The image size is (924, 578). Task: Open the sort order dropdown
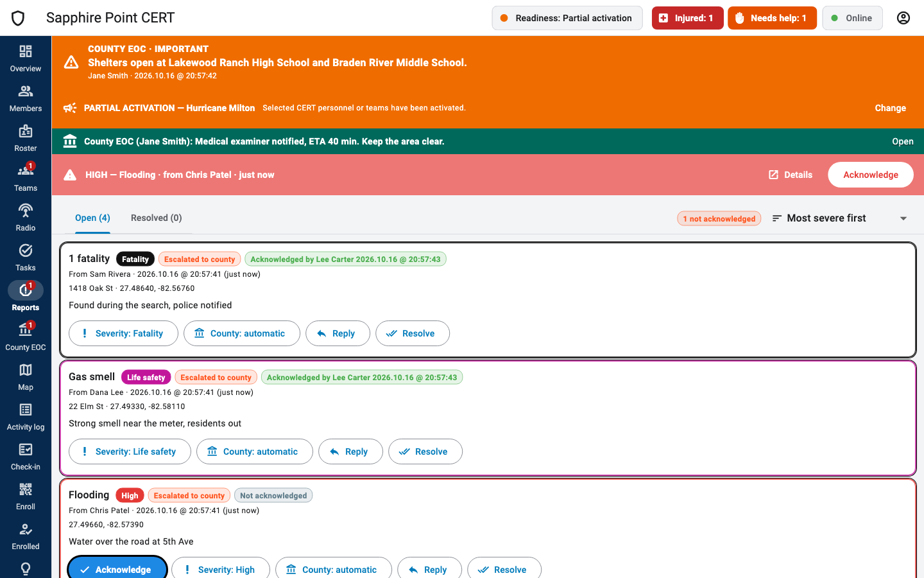(x=839, y=218)
